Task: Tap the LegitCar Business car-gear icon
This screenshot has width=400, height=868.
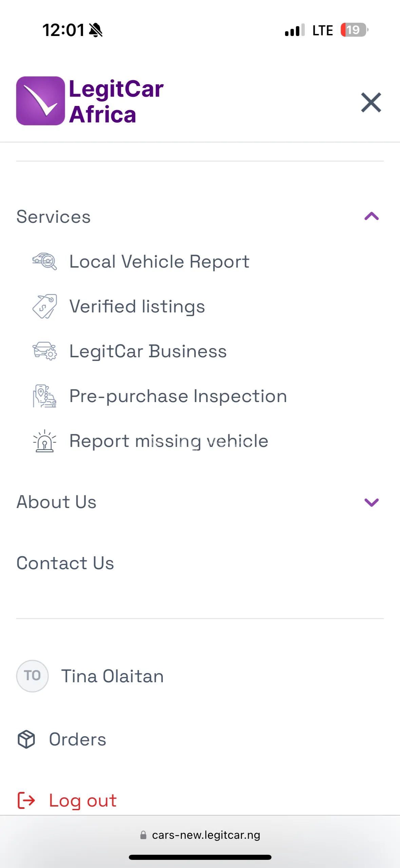Action: (44, 351)
